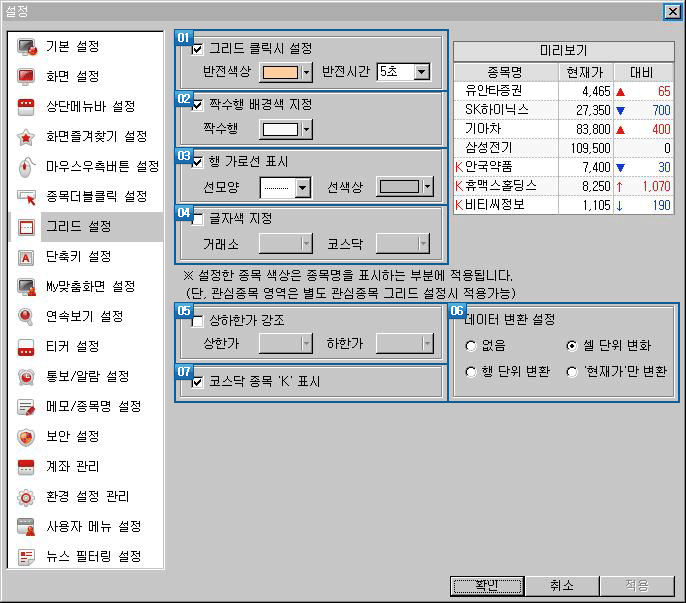686x603 pixels.
Task: Click the 통보/알람 설정 alarm icon
Action: pos(27,377)
